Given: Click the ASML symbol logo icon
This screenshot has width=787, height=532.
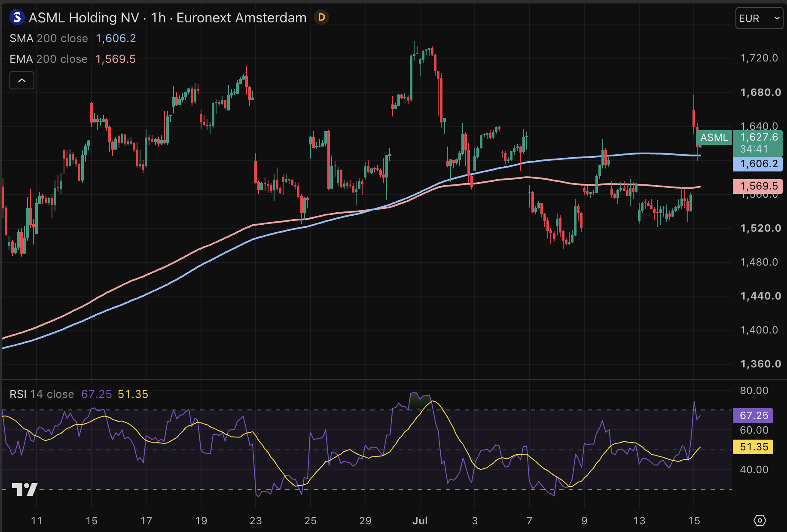Looking at the screenshot, I should 17,18.
